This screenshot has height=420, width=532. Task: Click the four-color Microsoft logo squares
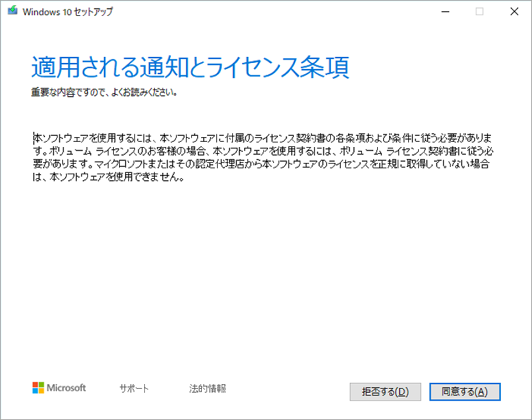click(x=38, y=388)
